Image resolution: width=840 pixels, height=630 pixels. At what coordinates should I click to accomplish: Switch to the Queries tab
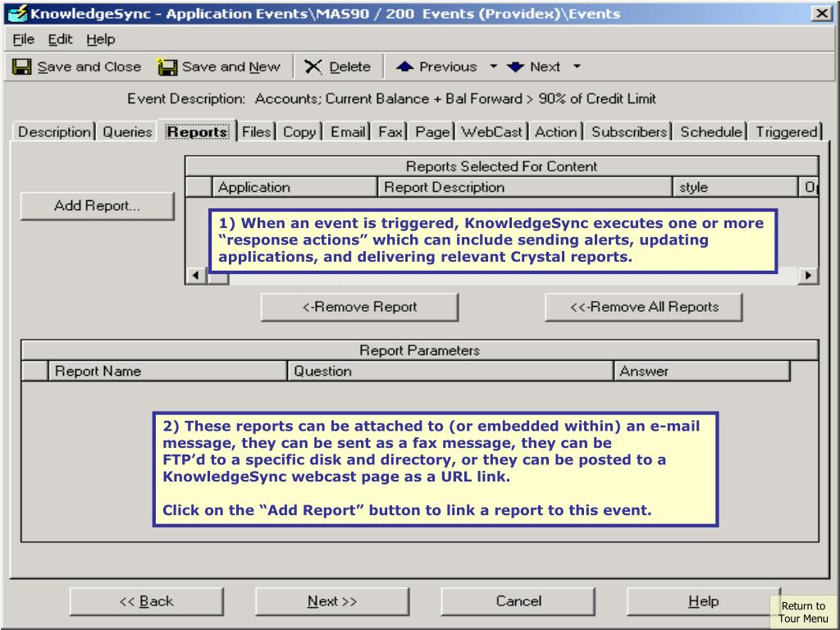[127, 132]
